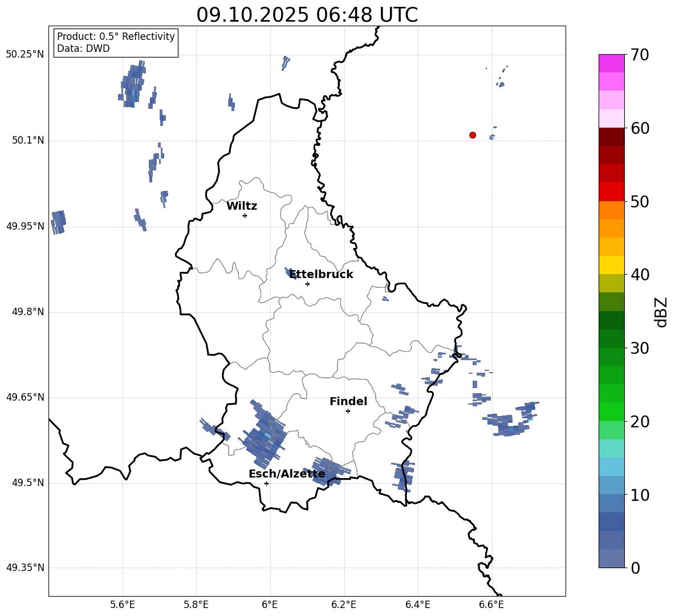This screenshot has width=675, height=616.
Task: Select the Findel city label
Action: [348, 401]
